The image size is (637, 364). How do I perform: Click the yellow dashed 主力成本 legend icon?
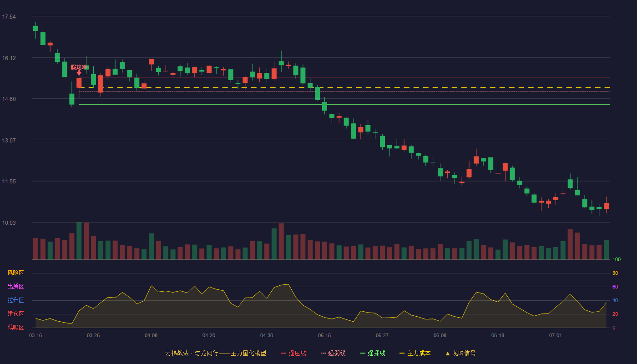[402, 354]
